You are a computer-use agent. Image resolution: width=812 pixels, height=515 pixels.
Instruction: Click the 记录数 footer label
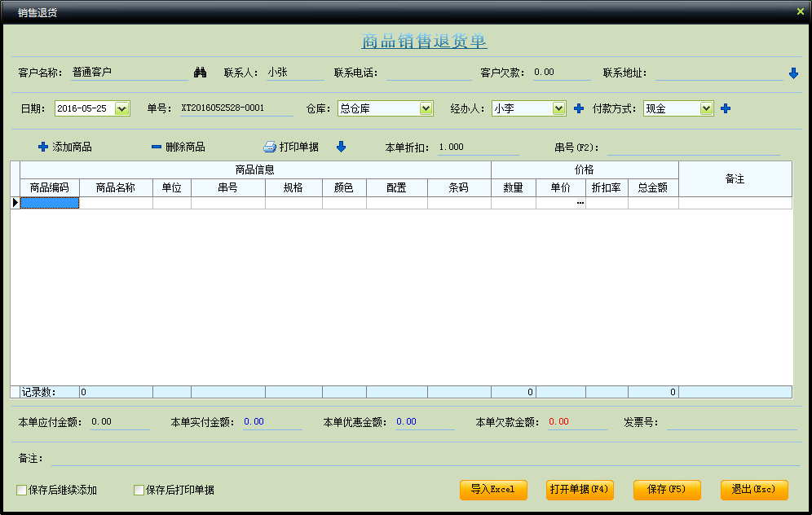pyautogui.click(x=38, y=392)
